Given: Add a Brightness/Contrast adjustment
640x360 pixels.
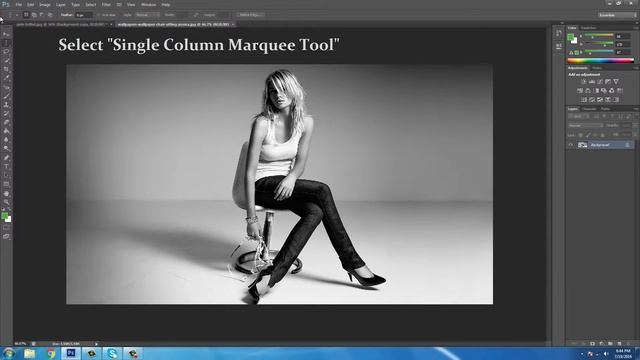Looking at the screenshot, I should point(584,82).
